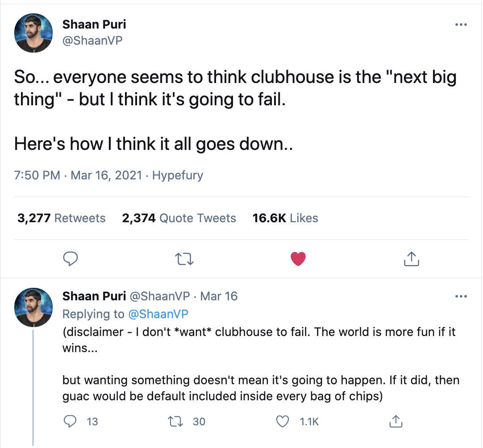Open the Hypefury source link

(178, 175)
